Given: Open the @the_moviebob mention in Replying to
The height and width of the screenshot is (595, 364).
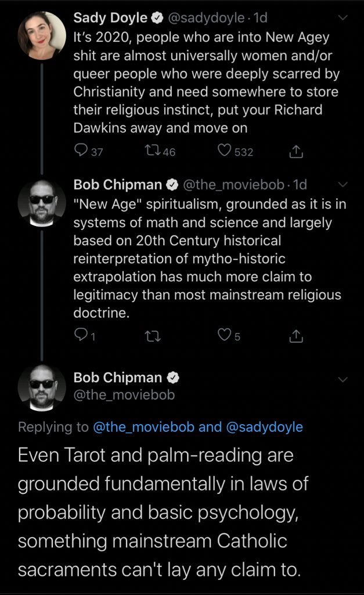Looking at the screenshot, I should coord(143,427).
